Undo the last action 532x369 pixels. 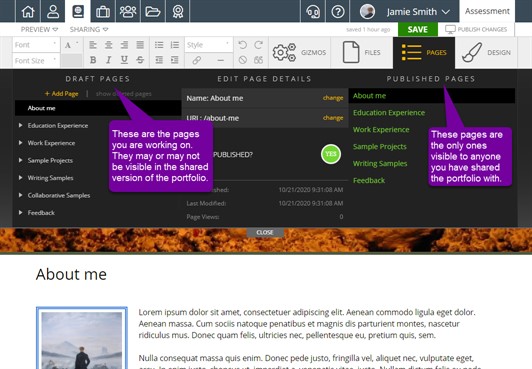pos(242,45)
